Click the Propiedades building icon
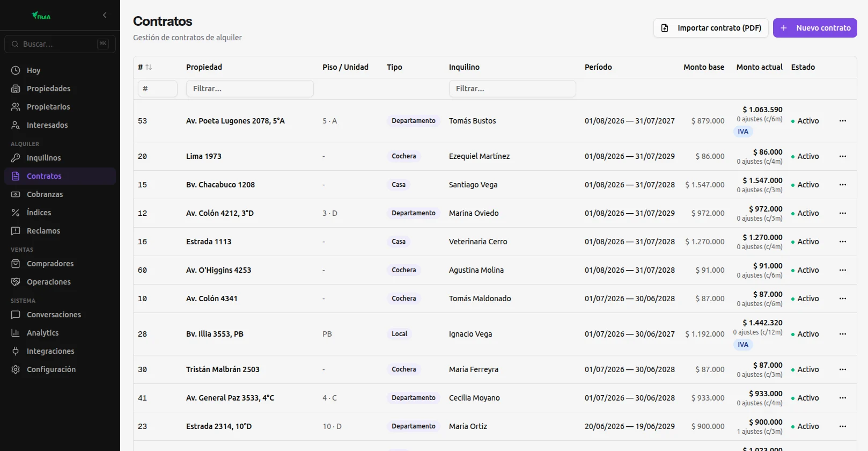The image size is (868, 451). tap(16, 89)
